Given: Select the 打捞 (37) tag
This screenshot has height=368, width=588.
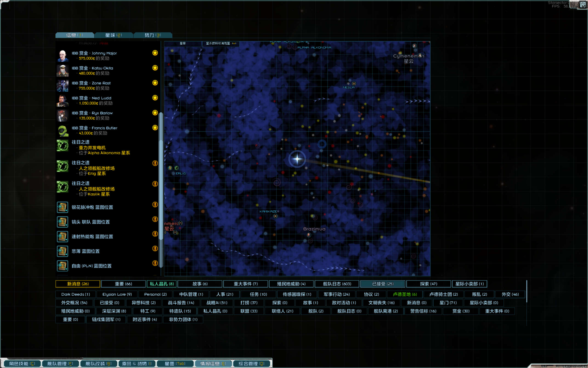Looking at the screenshot, I should tap(249, 303).
